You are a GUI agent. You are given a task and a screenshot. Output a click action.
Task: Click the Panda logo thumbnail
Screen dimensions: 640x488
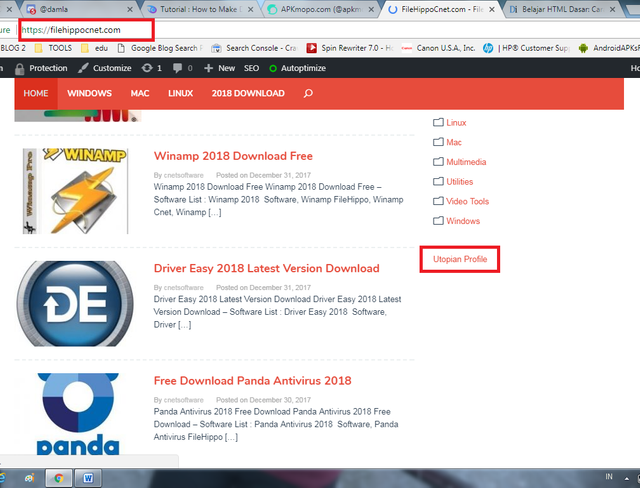click(78, 414)
